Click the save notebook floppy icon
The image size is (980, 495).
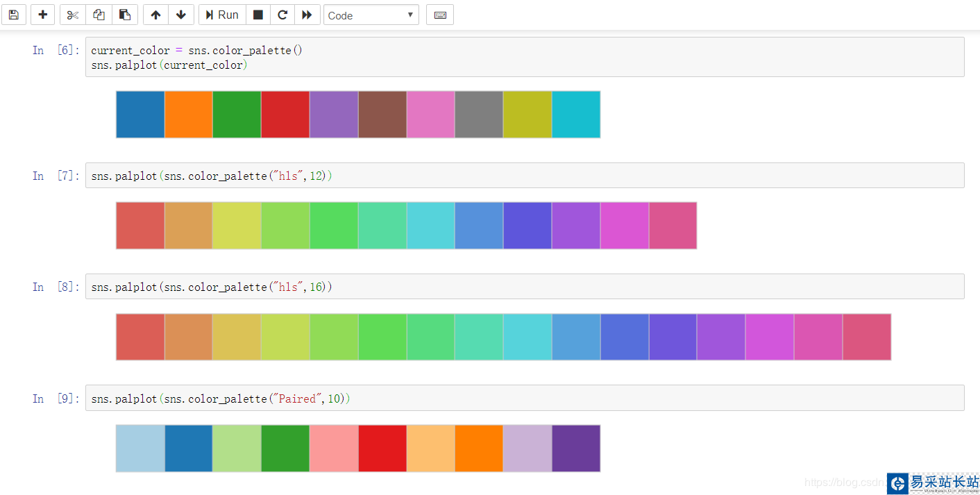point(14,15)
